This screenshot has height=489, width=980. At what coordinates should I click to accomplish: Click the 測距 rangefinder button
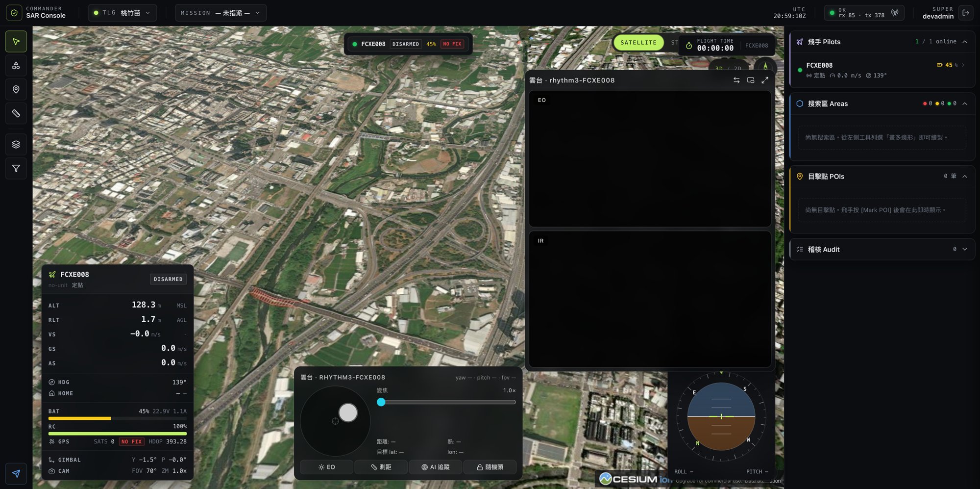(x=381, y=467)
